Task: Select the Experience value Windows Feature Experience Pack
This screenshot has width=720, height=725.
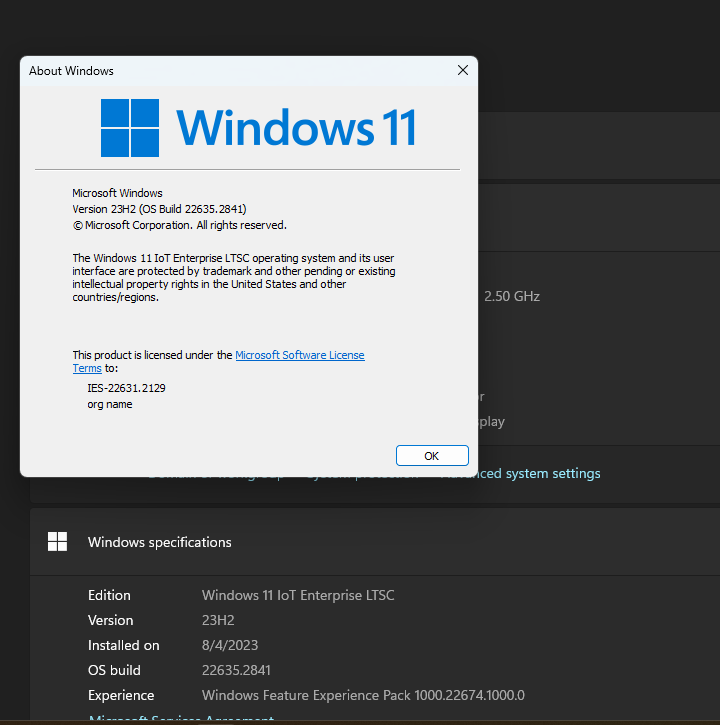Action: click(363, 695)
